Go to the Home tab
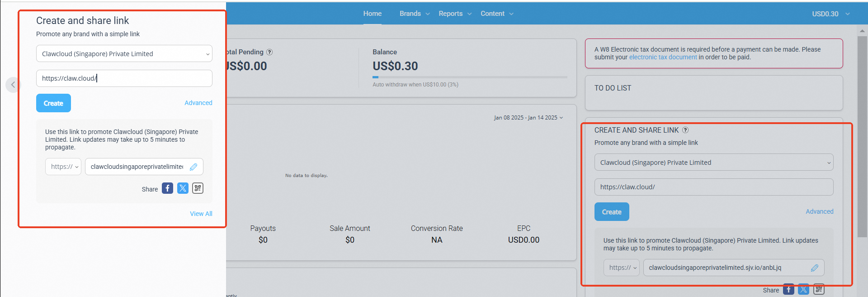Viewport: 868px width, 297px height. 372,14
